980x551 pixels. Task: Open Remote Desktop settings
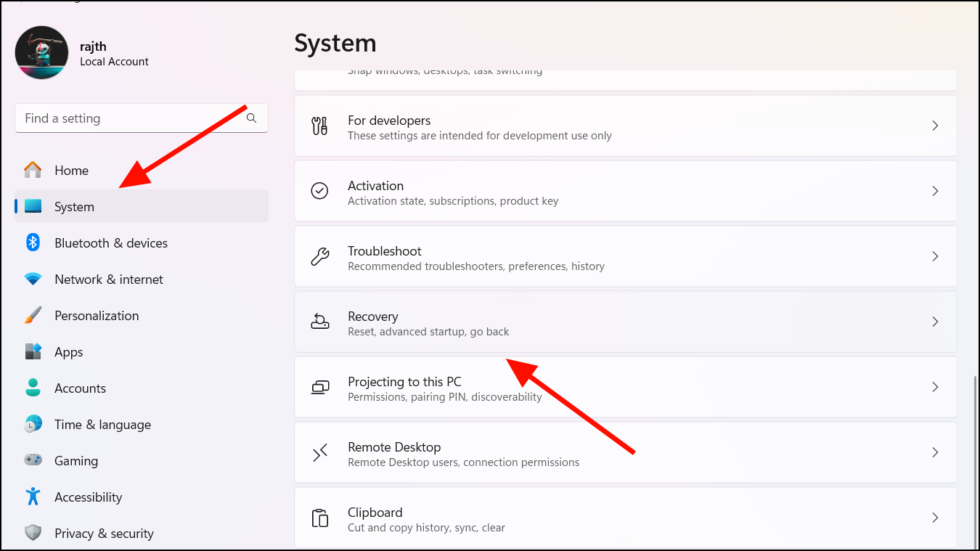tap(624, 452)
